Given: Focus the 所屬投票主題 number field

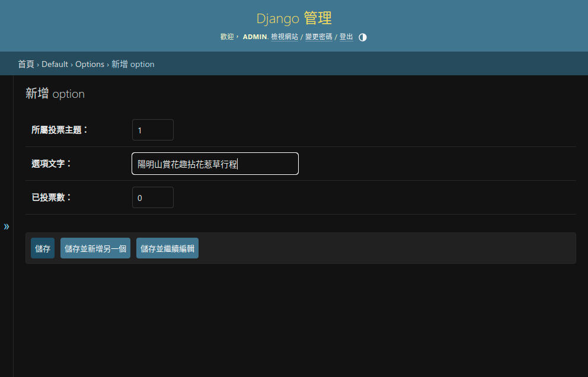Looking at the screenshot, I should point(152,130).
